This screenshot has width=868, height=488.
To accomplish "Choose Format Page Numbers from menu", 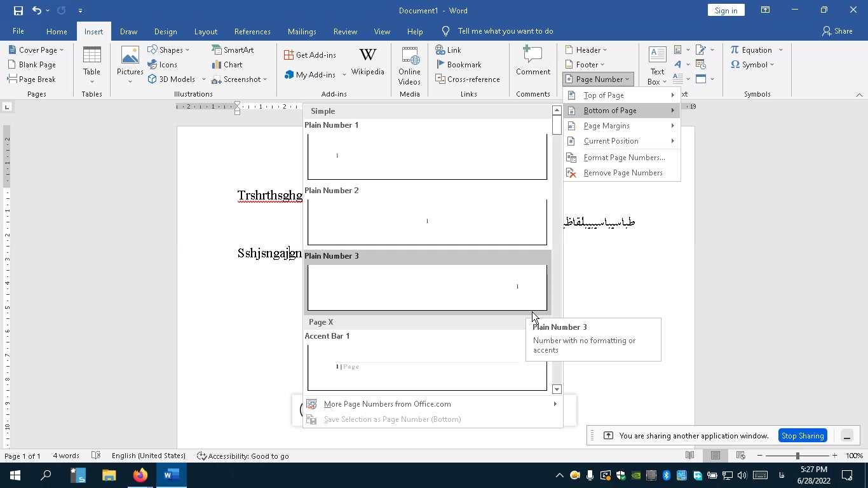I will coord(624,158).
